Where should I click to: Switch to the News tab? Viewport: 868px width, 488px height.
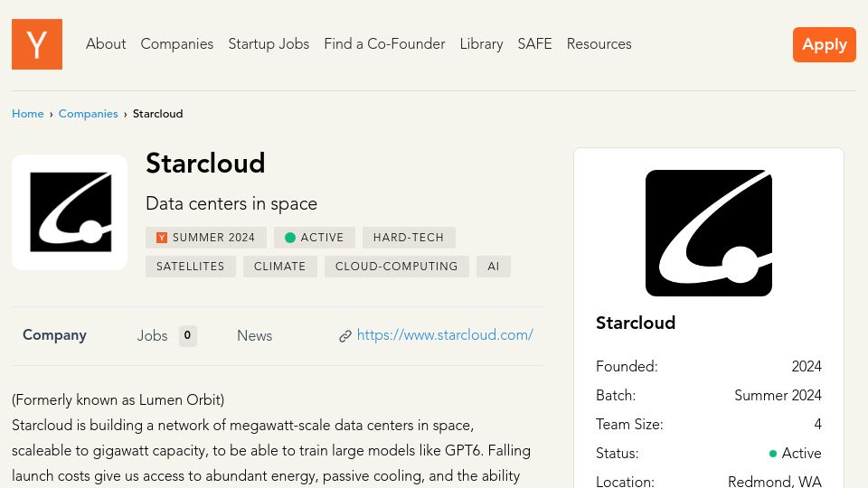coord(255,336)
